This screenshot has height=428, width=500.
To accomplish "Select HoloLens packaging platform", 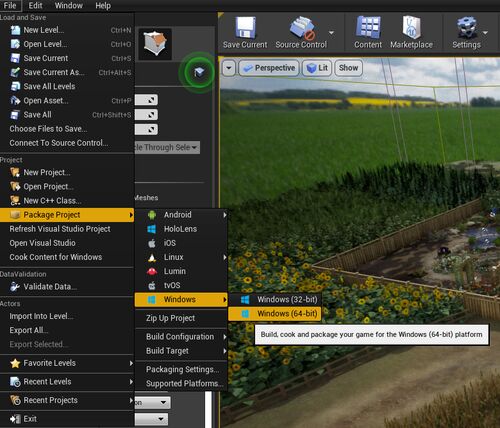I will coord(181,229).
